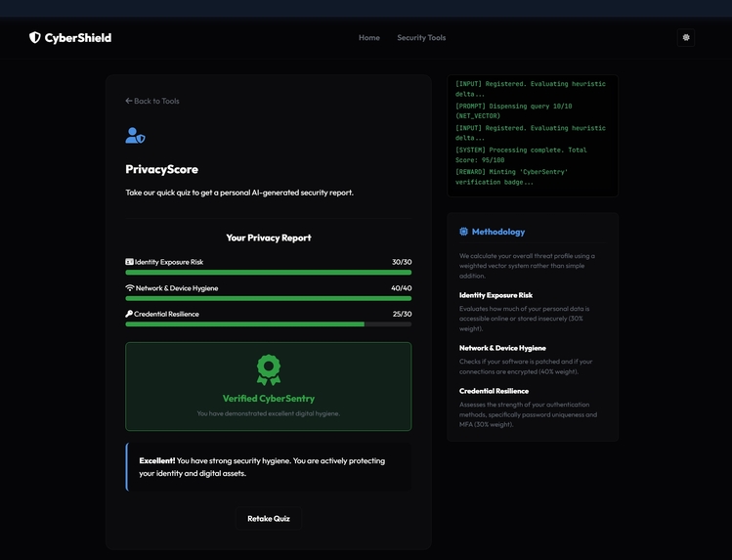Click the PrivacyScore user shield icon
Viewport: 732px width, 560px height.
tap(136, 135)
